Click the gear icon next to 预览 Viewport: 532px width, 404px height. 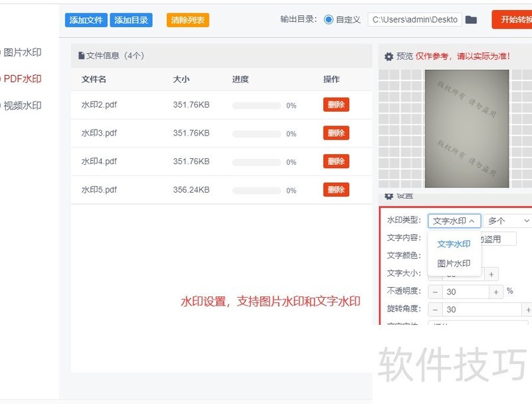click(388, 56)
